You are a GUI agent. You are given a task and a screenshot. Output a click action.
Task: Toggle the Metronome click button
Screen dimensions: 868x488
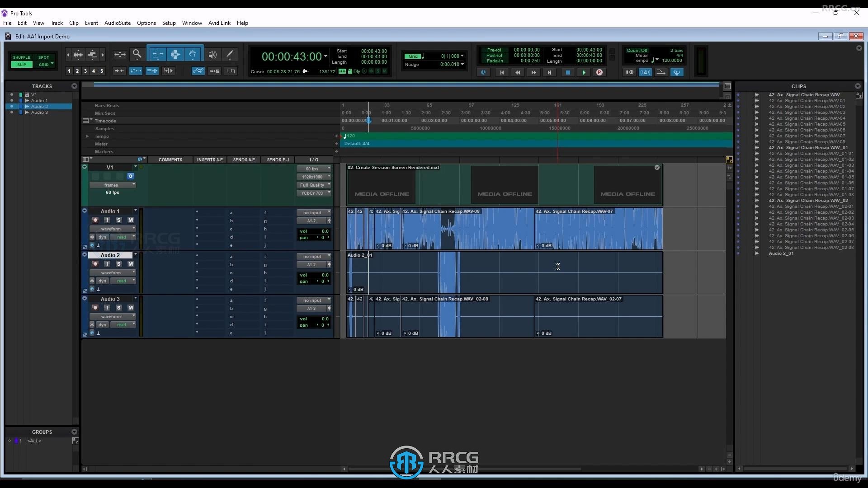pyautogui.click(x=645, y=72)
